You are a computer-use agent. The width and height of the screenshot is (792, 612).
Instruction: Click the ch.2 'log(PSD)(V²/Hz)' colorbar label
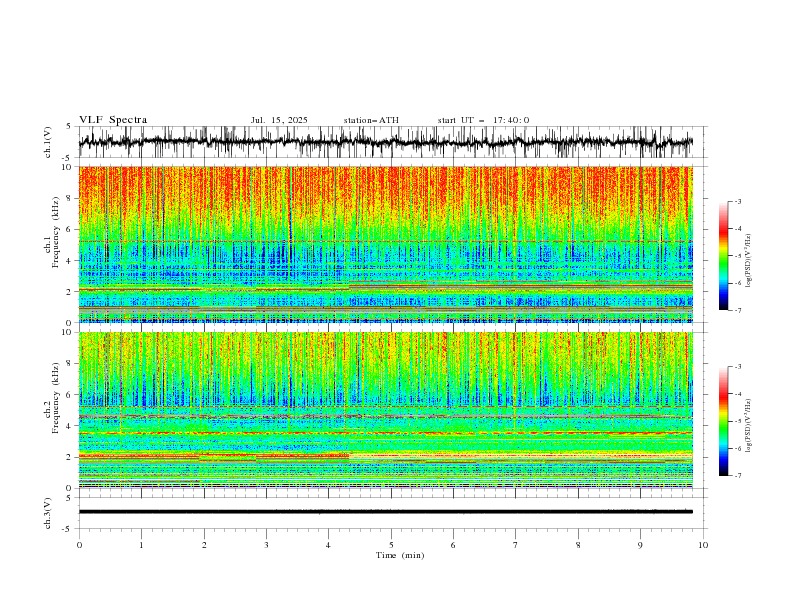point(749,426)
